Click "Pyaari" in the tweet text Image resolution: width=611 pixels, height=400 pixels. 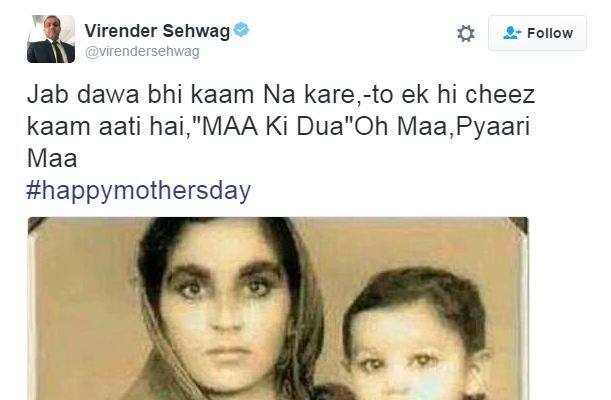pos(493,129)
